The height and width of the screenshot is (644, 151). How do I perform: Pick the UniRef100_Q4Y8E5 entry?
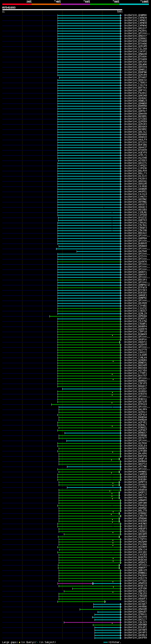(x=135, y=630)
